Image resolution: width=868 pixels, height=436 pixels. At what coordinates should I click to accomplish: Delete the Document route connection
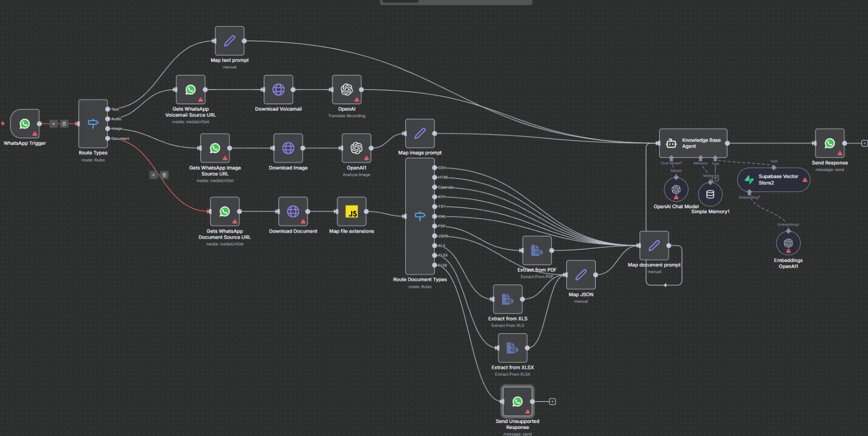click(x=164, y=175)
